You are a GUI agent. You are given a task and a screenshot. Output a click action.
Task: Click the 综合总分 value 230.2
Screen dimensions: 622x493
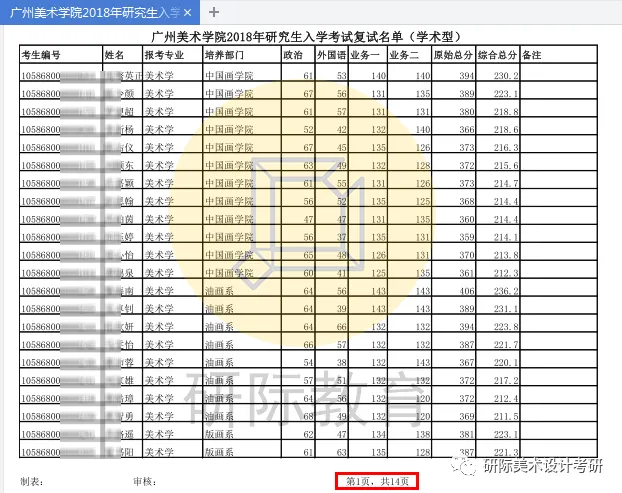[x=506, y=76]
